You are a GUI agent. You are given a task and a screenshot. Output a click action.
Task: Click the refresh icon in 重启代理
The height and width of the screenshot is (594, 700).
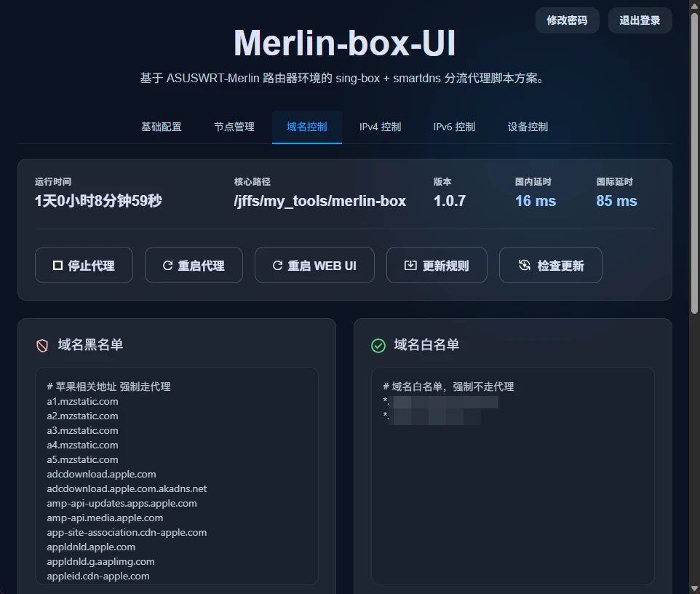click(168, 266)
